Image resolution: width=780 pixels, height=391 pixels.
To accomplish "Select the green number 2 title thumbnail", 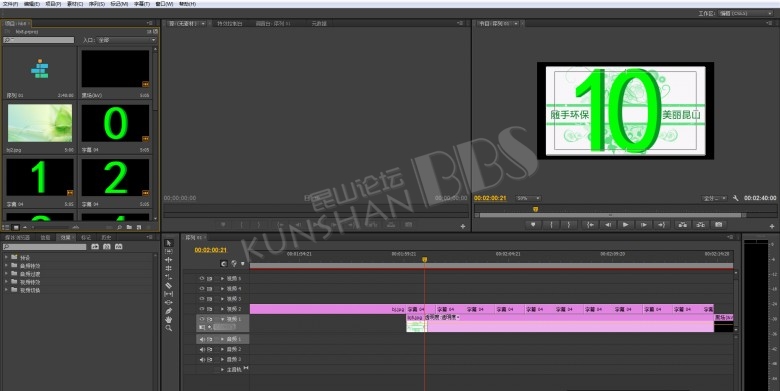I will point(115,177).
